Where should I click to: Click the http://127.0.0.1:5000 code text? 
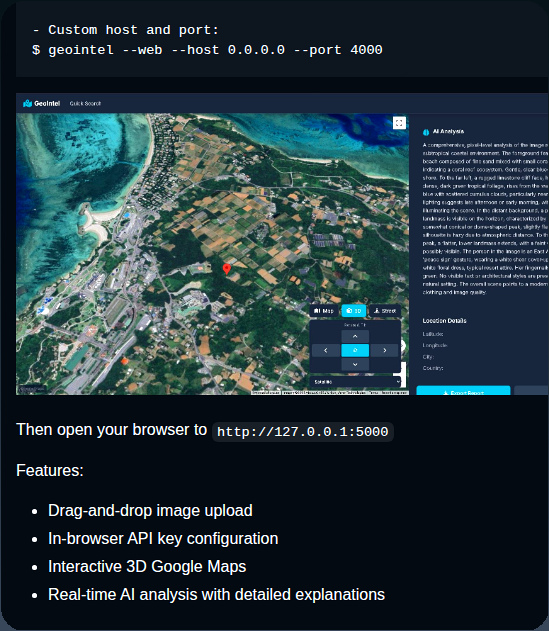click(x=303, y=432)
